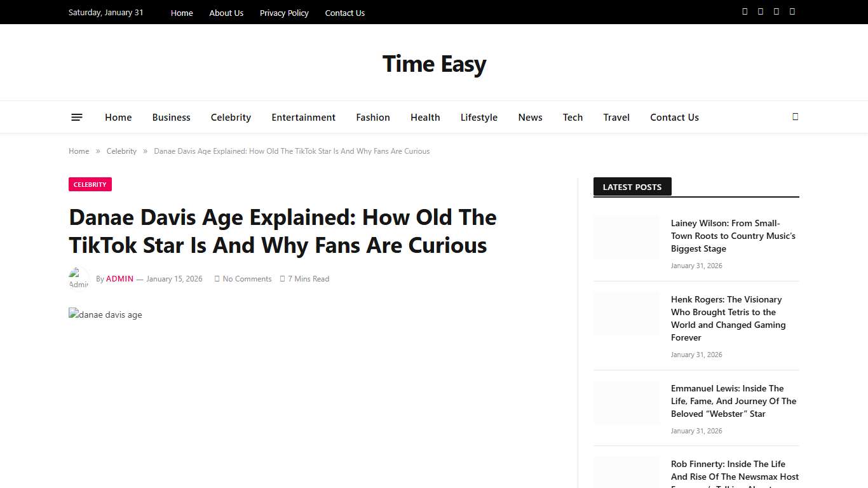Click the admin avatar image near the byline
The width and height of the screenshot is (868, 488).
coord(78,277)
